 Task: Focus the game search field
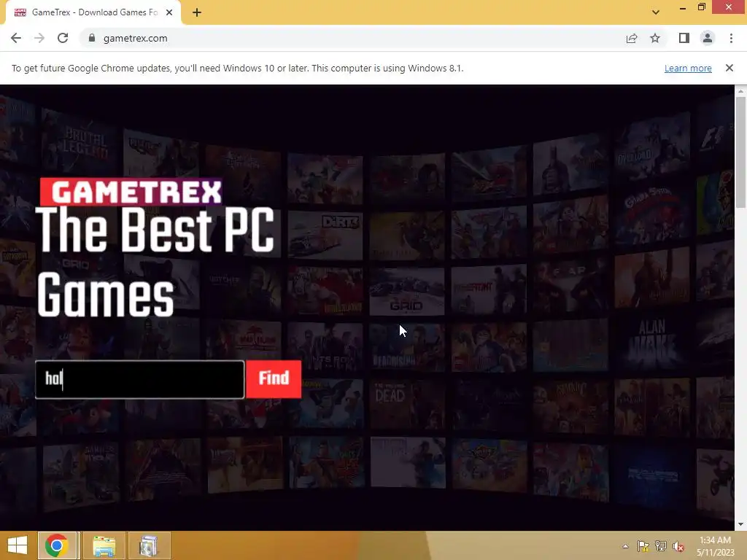click(x=139, y=379)
